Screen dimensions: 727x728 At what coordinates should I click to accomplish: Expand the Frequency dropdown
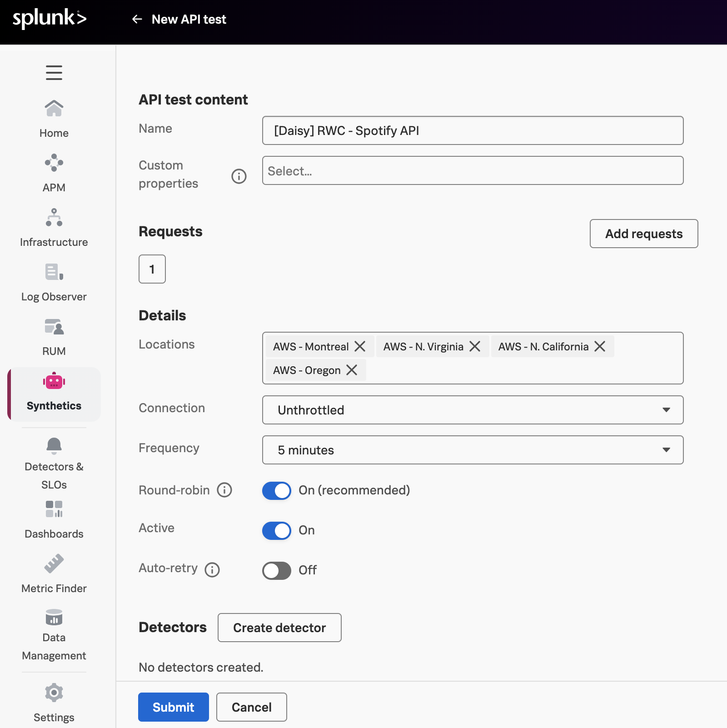coord(473,450)
